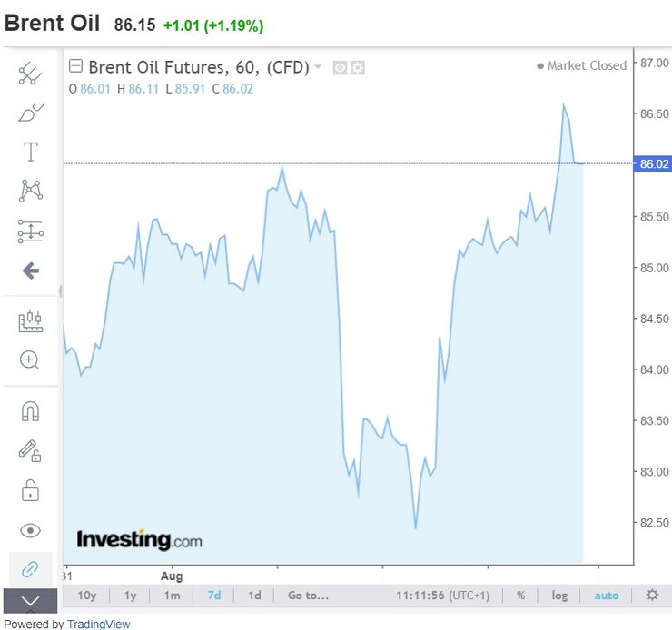
Task: Toggle series visibility eye next to legend
Action: pos(340,68)
